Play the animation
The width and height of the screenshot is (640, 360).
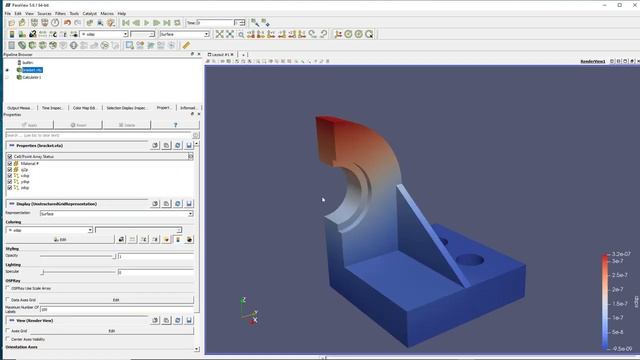[x=146, y=23]
